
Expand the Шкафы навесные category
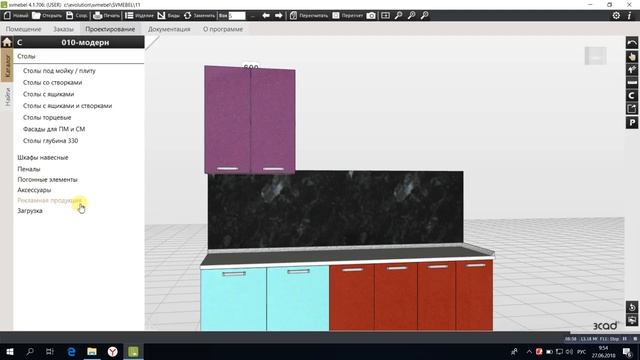(x=42, y=158)
